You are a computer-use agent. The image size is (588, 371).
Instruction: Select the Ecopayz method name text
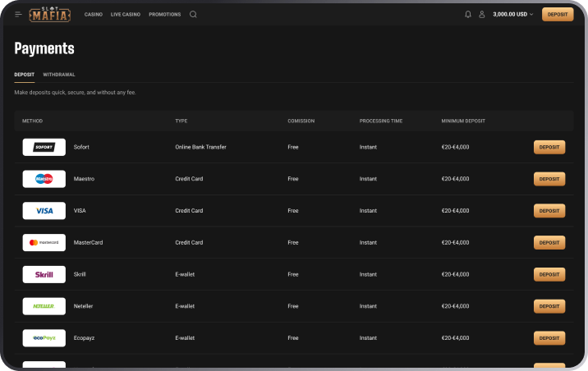click(84, 338)
